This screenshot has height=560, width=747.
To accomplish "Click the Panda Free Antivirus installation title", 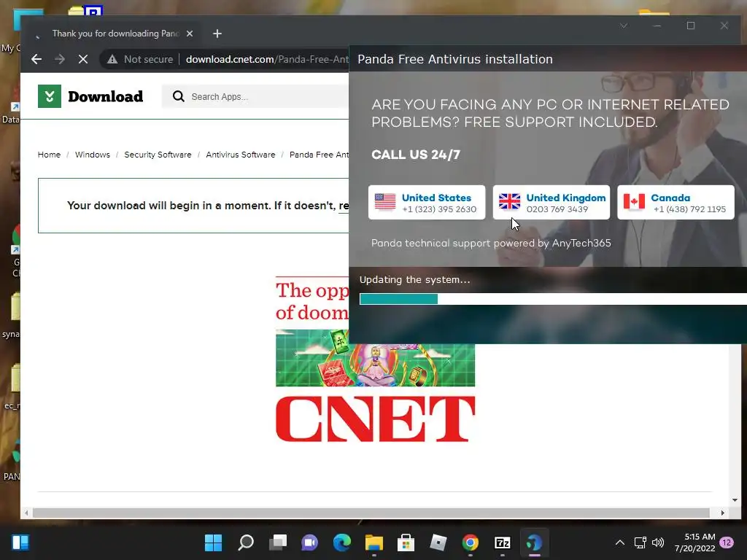I will coord(455,59).
